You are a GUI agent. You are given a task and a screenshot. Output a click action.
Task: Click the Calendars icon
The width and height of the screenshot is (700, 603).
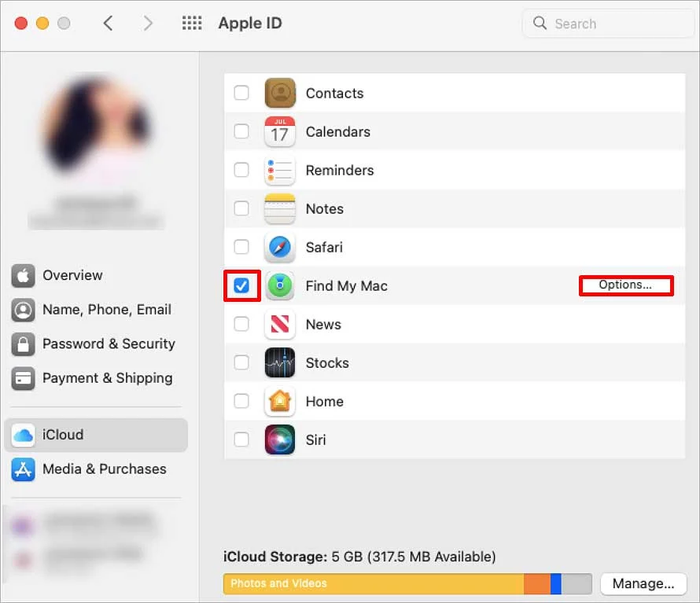279,131
